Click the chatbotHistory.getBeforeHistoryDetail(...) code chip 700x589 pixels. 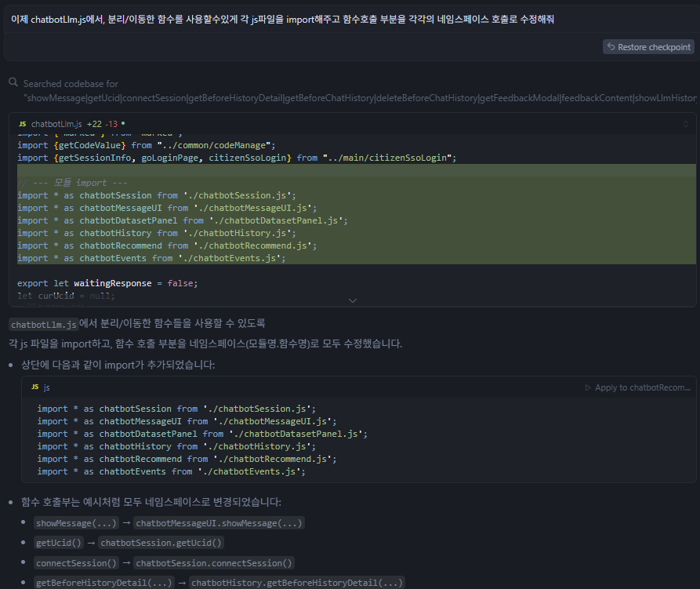[297, 583]
